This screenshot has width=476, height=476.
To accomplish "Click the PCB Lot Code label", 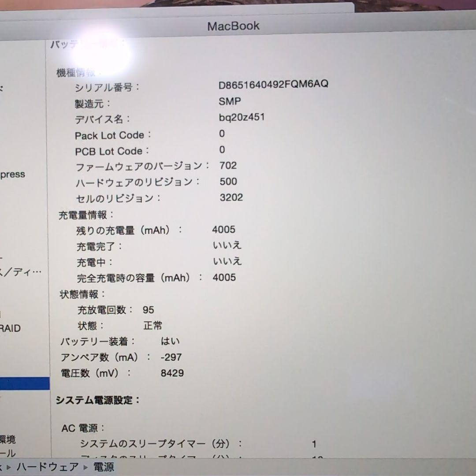I will pyautogui.click(x=112, y=151).
